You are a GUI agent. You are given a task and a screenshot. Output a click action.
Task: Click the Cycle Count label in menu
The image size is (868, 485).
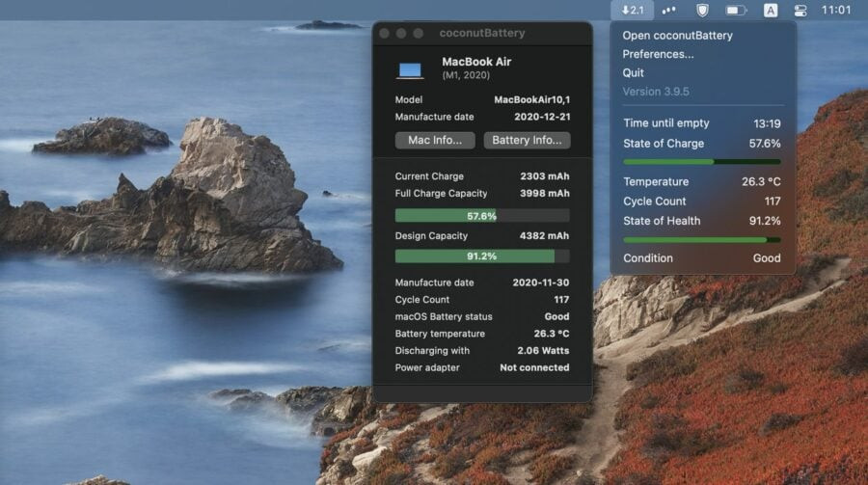[654, 201]
